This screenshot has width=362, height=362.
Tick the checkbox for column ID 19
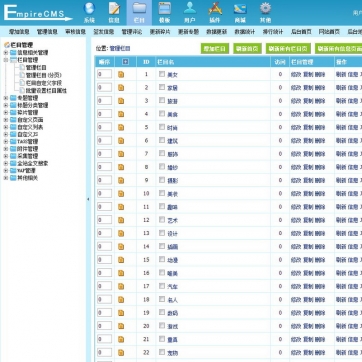point(162,312)
